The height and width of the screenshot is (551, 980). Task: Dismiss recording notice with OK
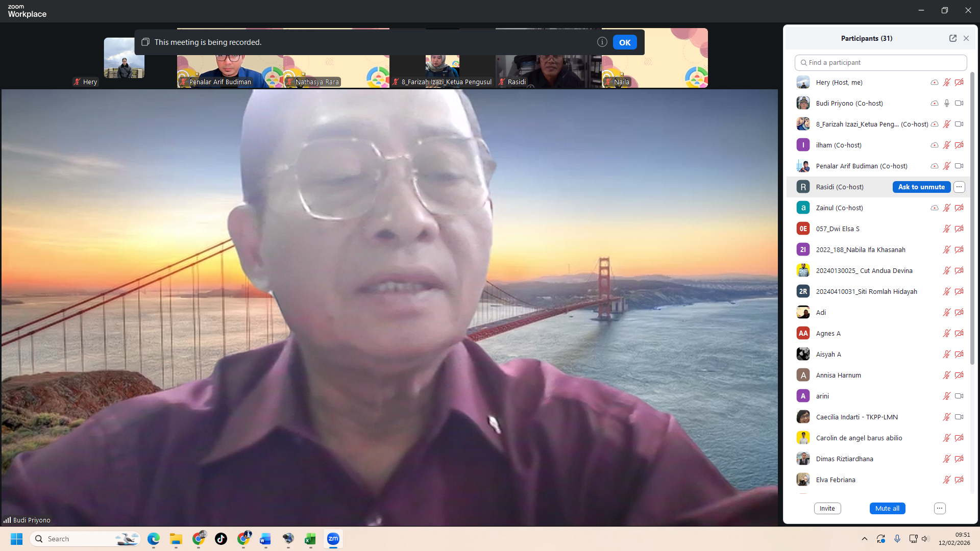click(625, 42)
